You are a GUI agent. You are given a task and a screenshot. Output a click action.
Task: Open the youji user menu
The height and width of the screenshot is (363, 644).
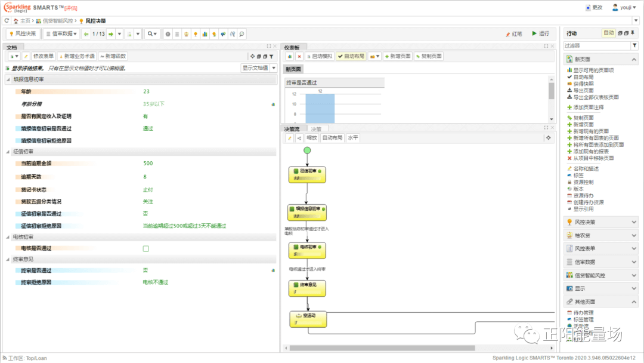[624, 7]
